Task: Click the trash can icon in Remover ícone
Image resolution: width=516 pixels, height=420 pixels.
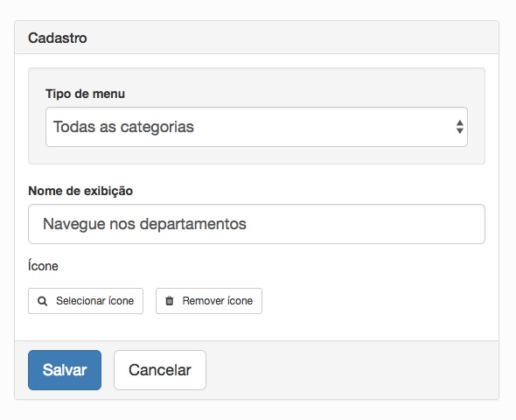Action: point(169,300)
